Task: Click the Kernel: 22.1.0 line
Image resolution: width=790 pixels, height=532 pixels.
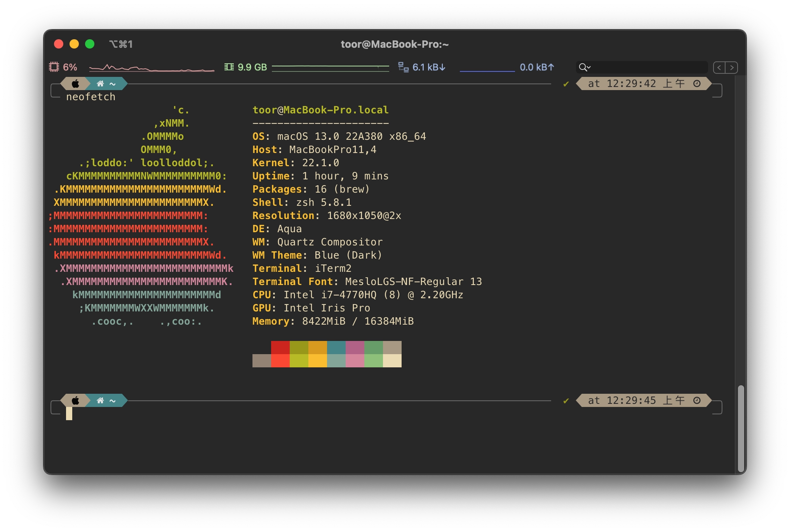Action: click(x=296, y=163)
